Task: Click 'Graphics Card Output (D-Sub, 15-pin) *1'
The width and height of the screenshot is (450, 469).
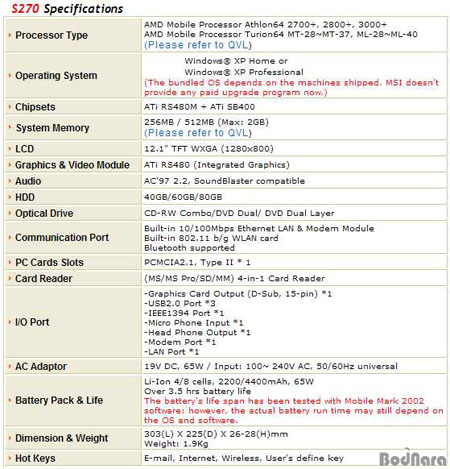Action: [238, 294]
